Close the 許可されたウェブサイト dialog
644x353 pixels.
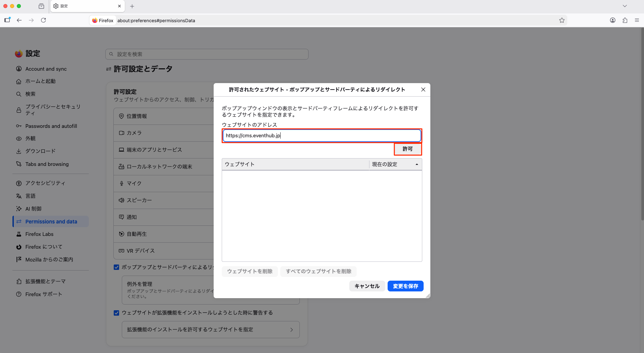click(423, 90)
